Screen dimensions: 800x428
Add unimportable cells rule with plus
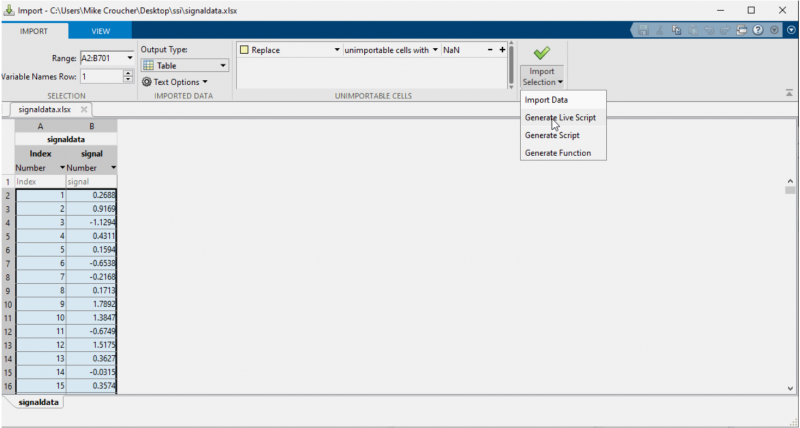pos(502,50)
